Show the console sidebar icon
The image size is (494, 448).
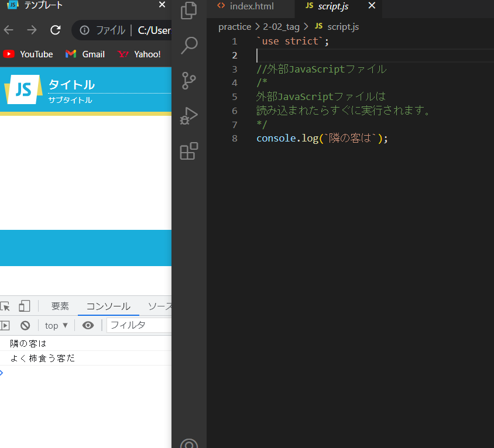[x=5, y=325]
